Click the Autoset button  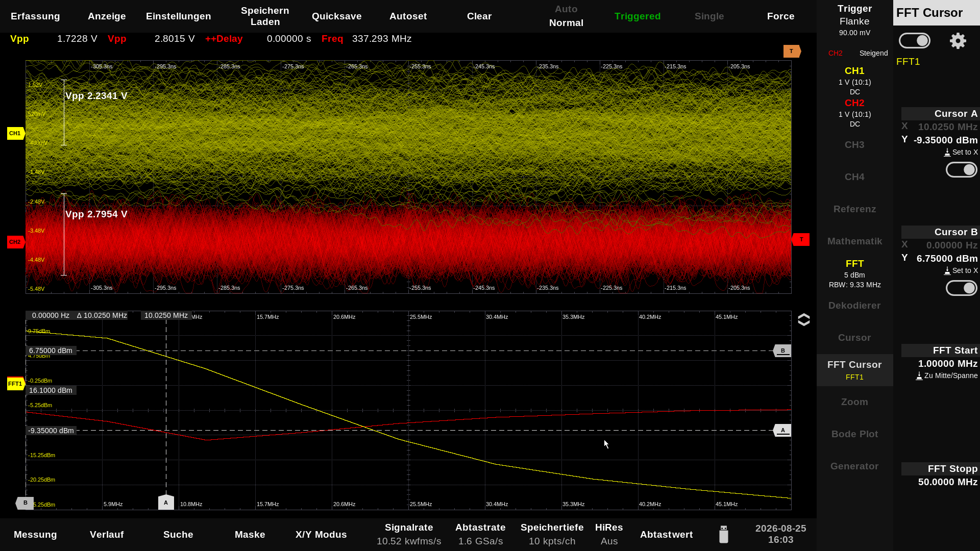[408, 16]
